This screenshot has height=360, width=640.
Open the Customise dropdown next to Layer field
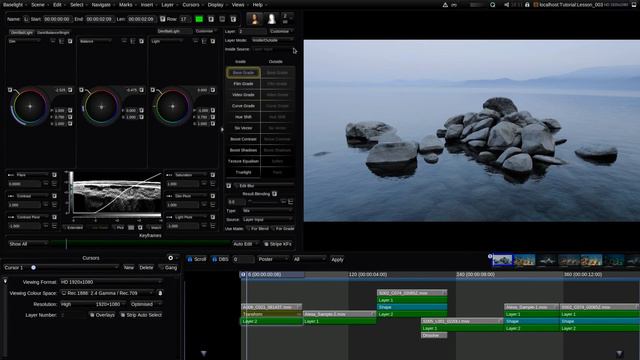tap(281, 31)
